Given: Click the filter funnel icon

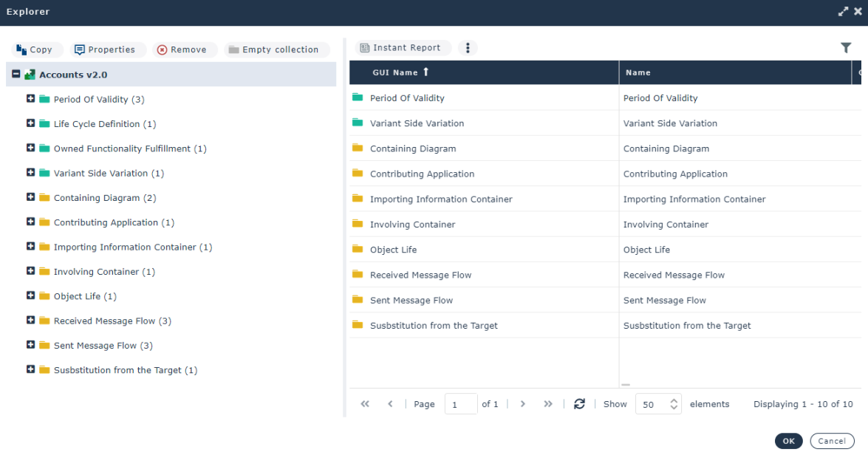Looking at the screenshot, I should pos(846,48).
